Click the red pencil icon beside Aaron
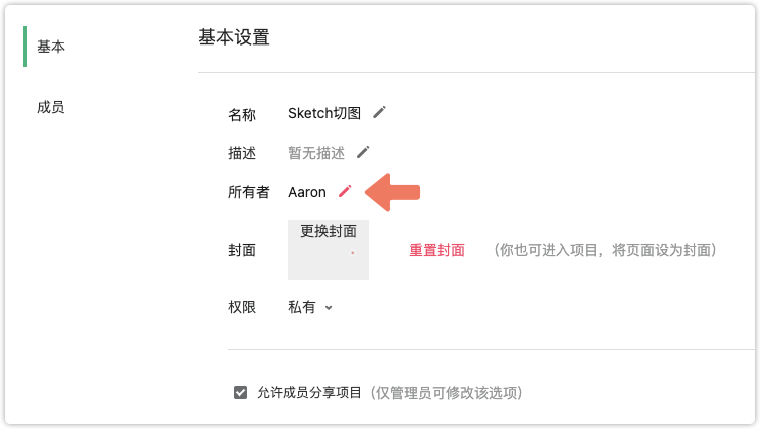The height and width of the screenshot is (429, 760). point(345,191)
